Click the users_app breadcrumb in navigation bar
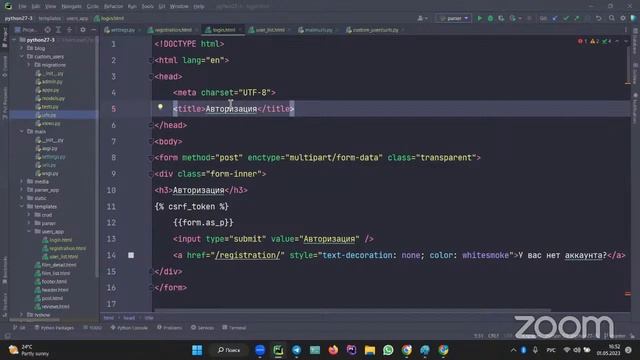The width and height of the screenshot is (640, 360). 77,18
